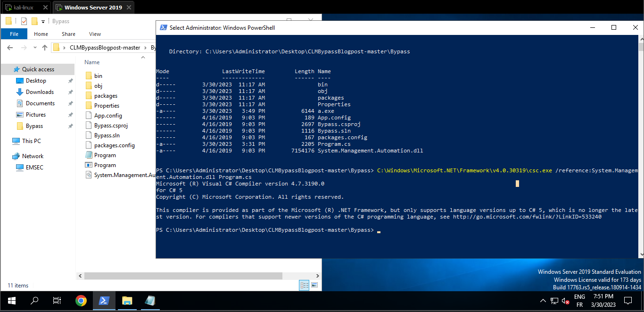Viewport: 644px width, 312px height.
Task: Click Properties checkmark in Quick Access Toolbar
Action: tap(24, 21)
